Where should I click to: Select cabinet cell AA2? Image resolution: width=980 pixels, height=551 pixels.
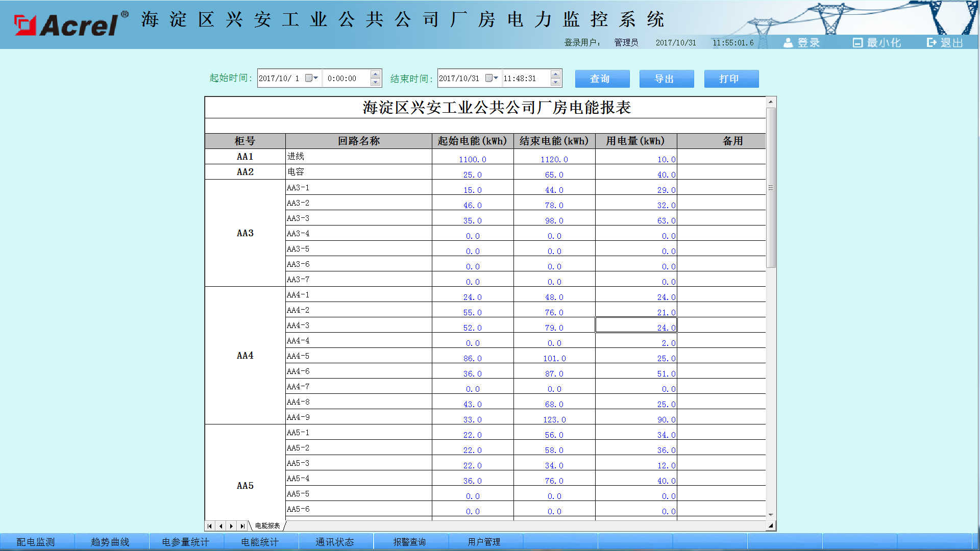click(245, 172)
